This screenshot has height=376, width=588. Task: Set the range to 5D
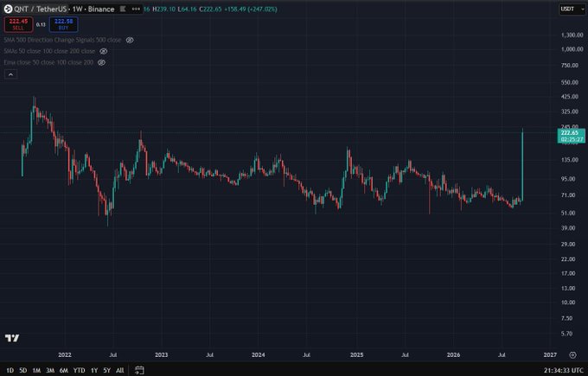click(x=22, y=370)
